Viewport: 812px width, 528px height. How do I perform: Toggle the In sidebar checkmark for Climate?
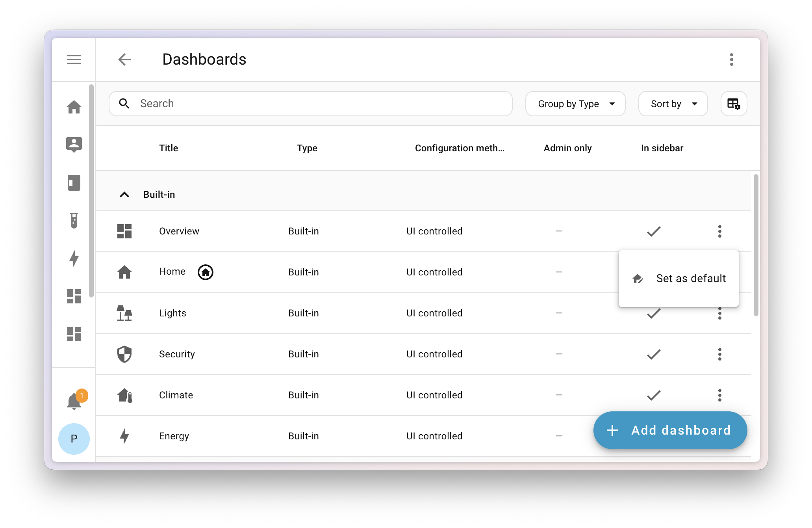pyautogui.click(x=653, y=395)
